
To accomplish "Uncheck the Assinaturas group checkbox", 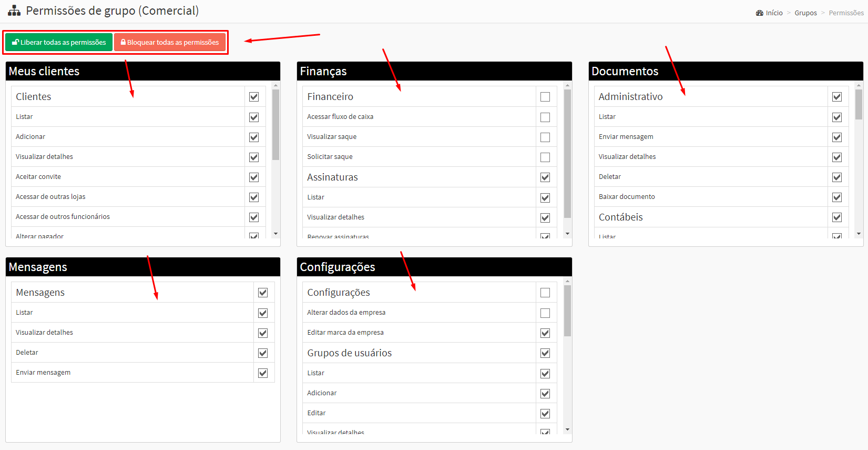I will 545,177.
